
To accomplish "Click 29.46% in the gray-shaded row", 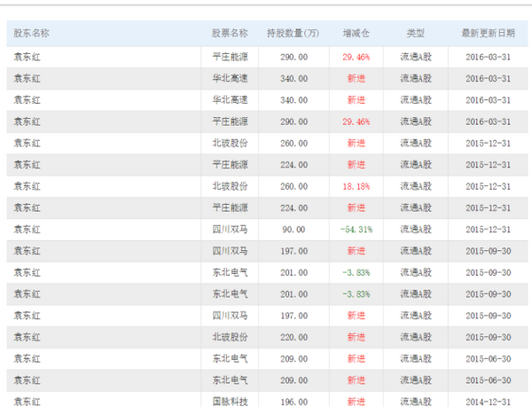I will 356,121.
